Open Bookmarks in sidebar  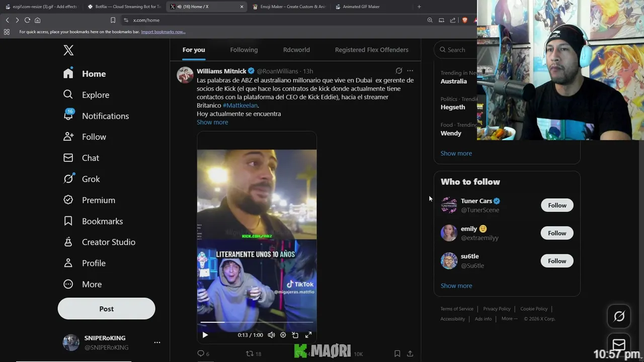93,221
